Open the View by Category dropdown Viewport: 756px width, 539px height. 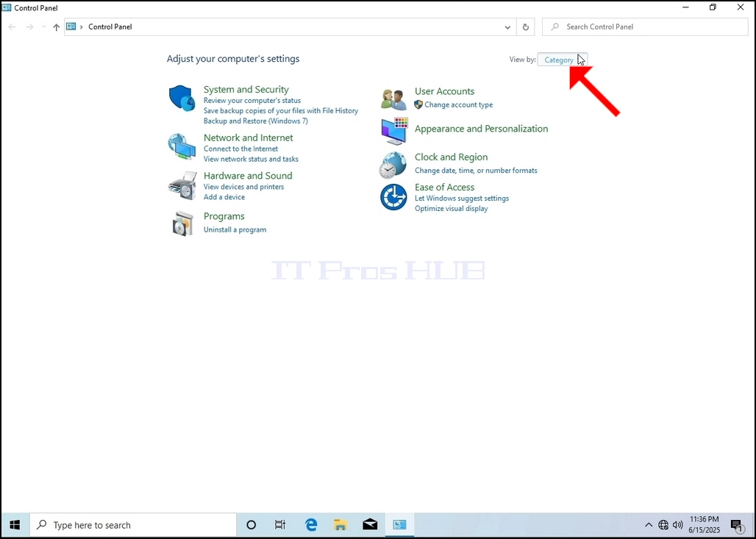pyautogui.click(x=562, y=60)
